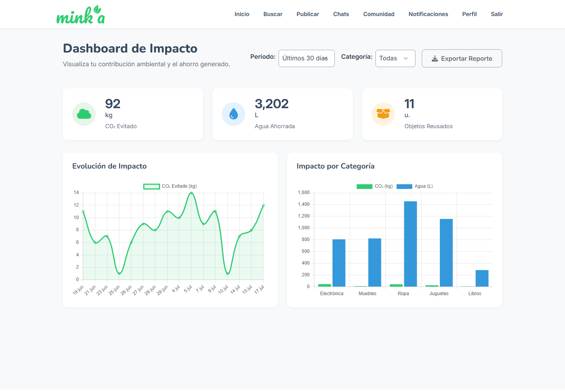Screen dimensions: 565x392
Task: Click the Electrónica green CO₂ bar
Action: [x=324, y=285]
